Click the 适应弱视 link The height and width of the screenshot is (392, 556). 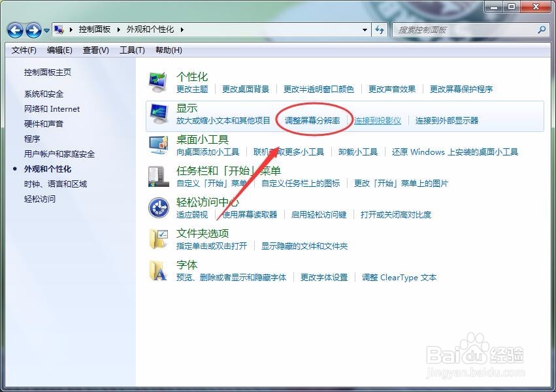tap(192, 214)
